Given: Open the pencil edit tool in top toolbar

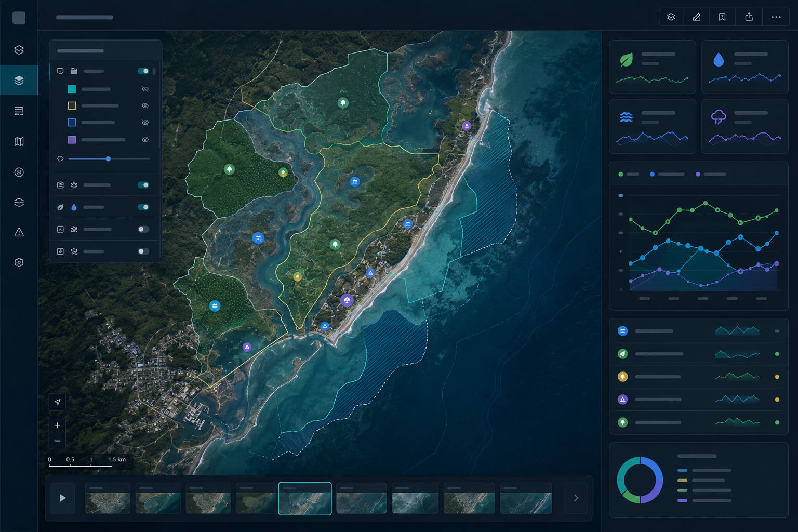Looking at the screenshot, I should click(697, 17).
